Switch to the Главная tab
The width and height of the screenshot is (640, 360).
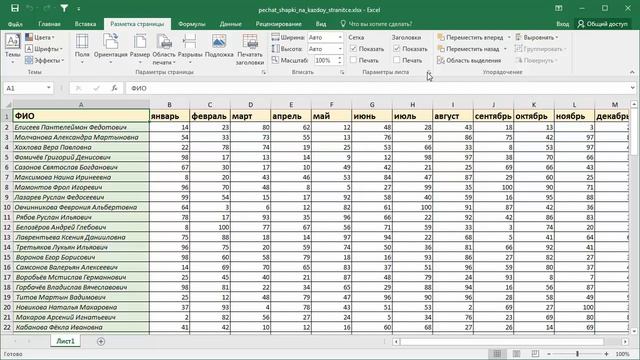tap(49, 24)
